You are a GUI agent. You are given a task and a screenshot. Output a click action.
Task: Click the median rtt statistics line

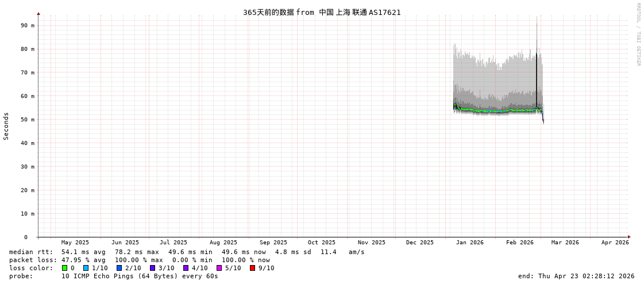click(187, 252)
